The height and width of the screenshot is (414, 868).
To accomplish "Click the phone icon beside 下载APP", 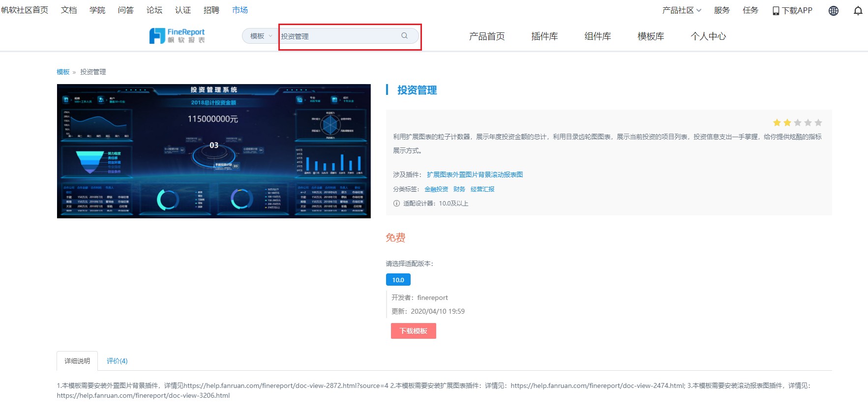I will click(776, 11).
